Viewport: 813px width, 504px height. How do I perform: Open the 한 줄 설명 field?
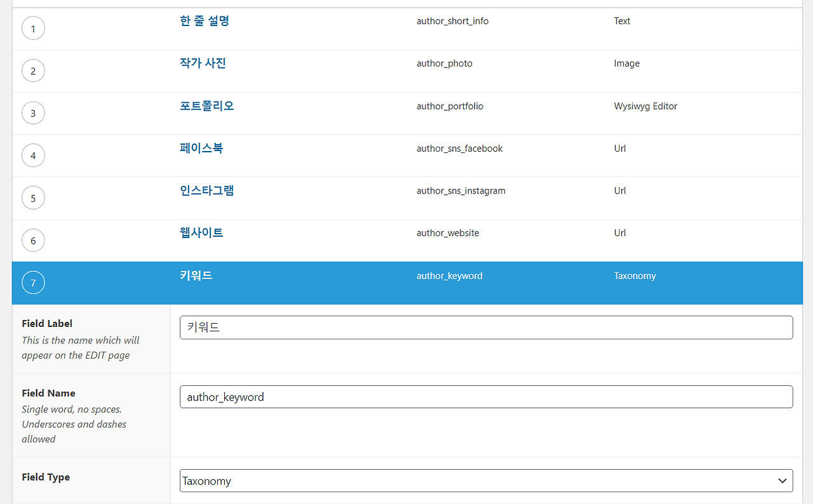click(x=205, y=21)
